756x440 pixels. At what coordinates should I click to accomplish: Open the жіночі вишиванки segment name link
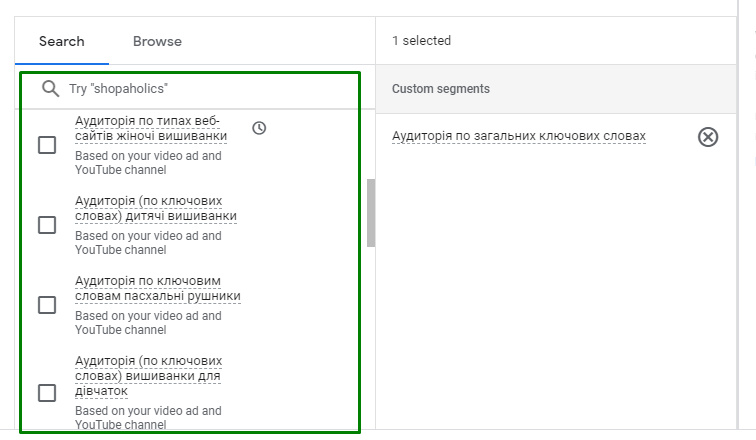[150, 128]
